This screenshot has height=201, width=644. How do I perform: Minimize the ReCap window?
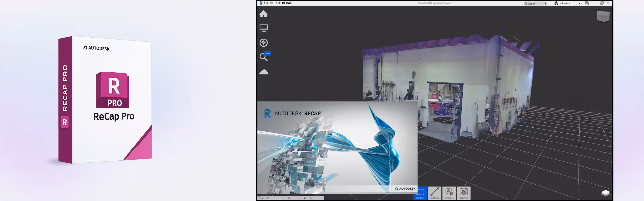pos(596,3)
